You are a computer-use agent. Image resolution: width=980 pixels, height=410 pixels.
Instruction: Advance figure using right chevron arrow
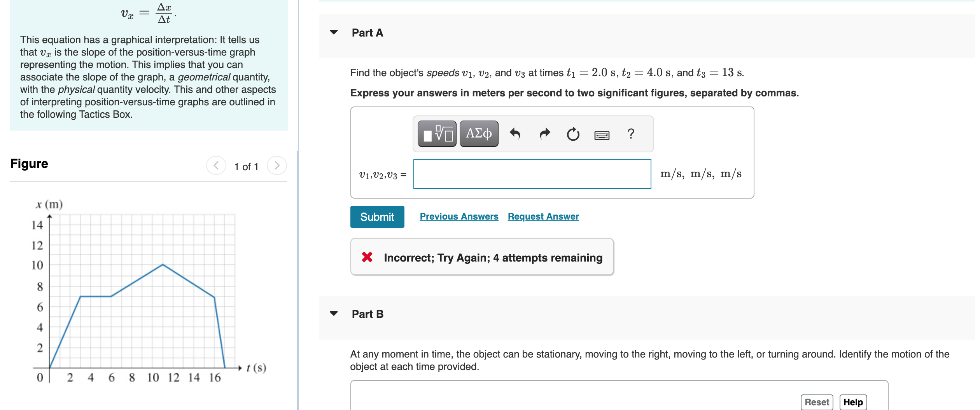tap(277, 166)
